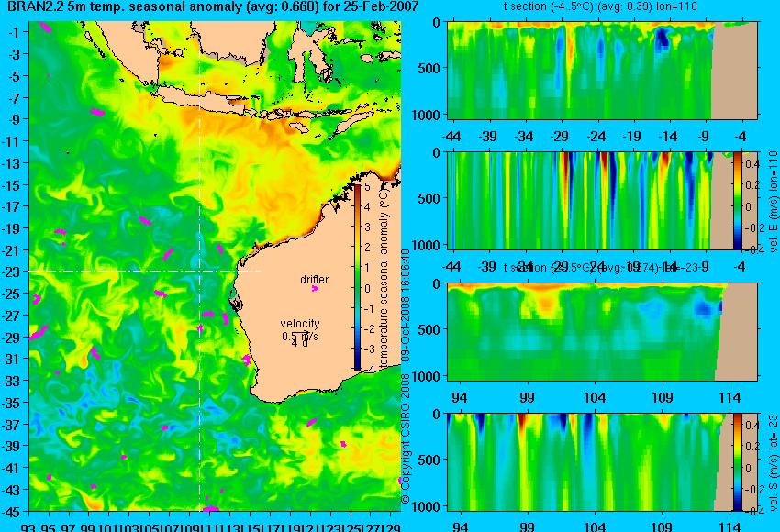Click the magenta drifter marker under 'drifter' legend
The height and width of the screenshot is (532, 780).
[x=315, y=288]
